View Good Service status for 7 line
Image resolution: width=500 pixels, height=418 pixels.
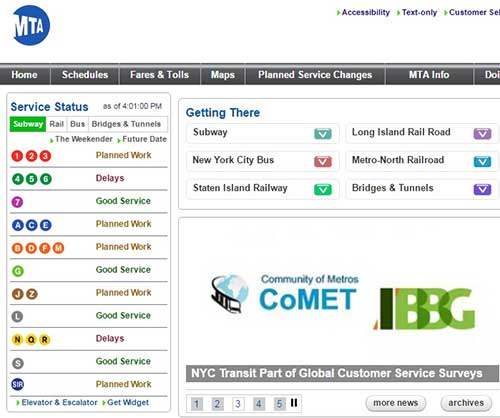[x=123, y=201]
